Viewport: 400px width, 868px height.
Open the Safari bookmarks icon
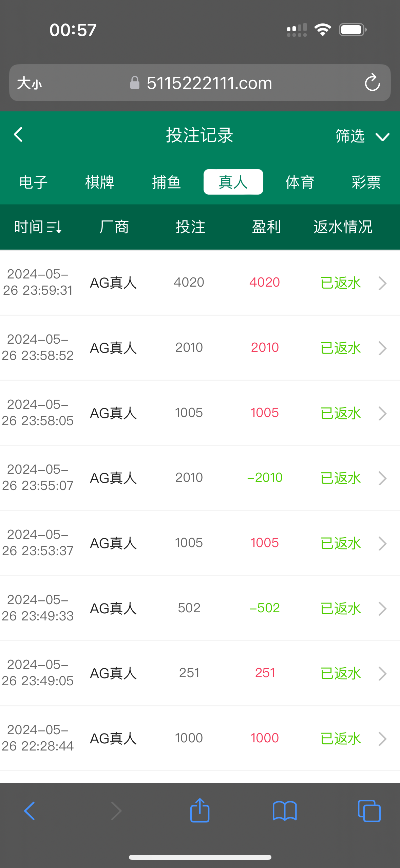(x=285, y=811)
